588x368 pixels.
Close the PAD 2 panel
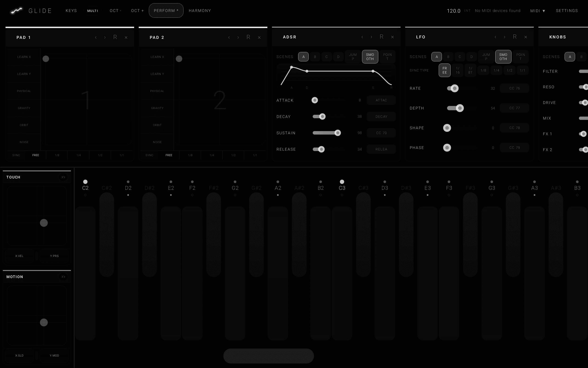pos(259,37)
